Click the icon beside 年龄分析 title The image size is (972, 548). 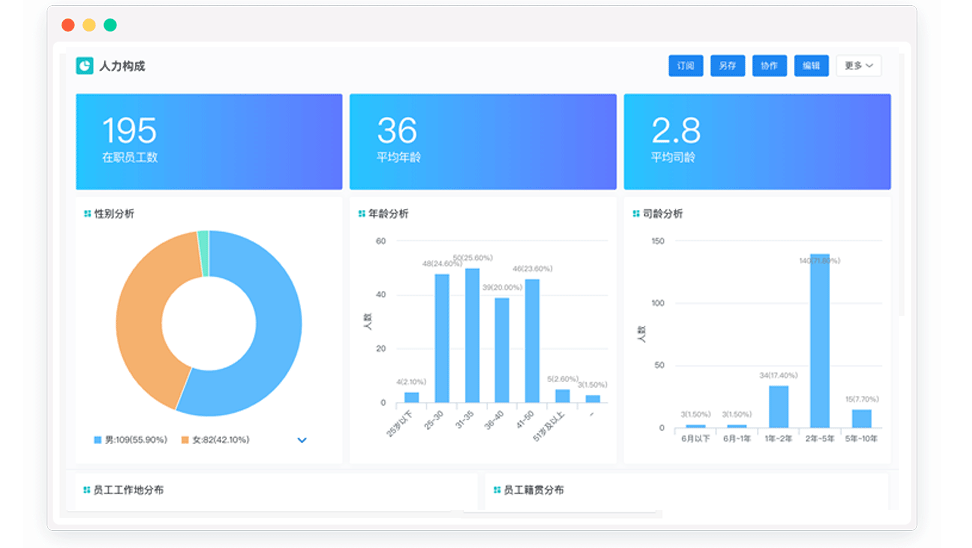coord(361,214)
